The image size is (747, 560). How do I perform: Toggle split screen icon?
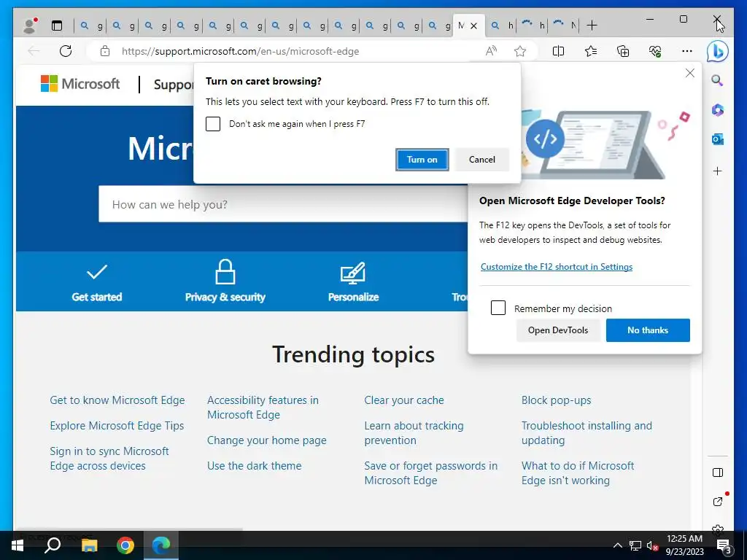click(558, 51)
